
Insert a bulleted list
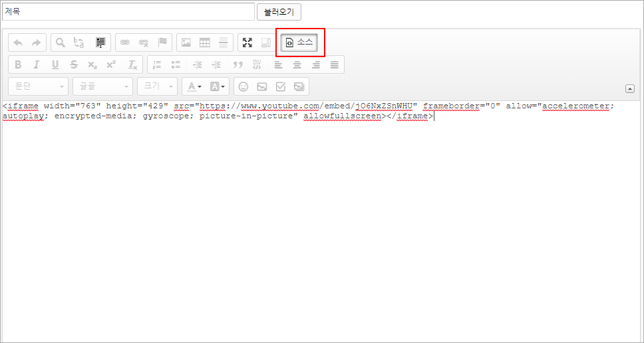click(x=176, y=64)
